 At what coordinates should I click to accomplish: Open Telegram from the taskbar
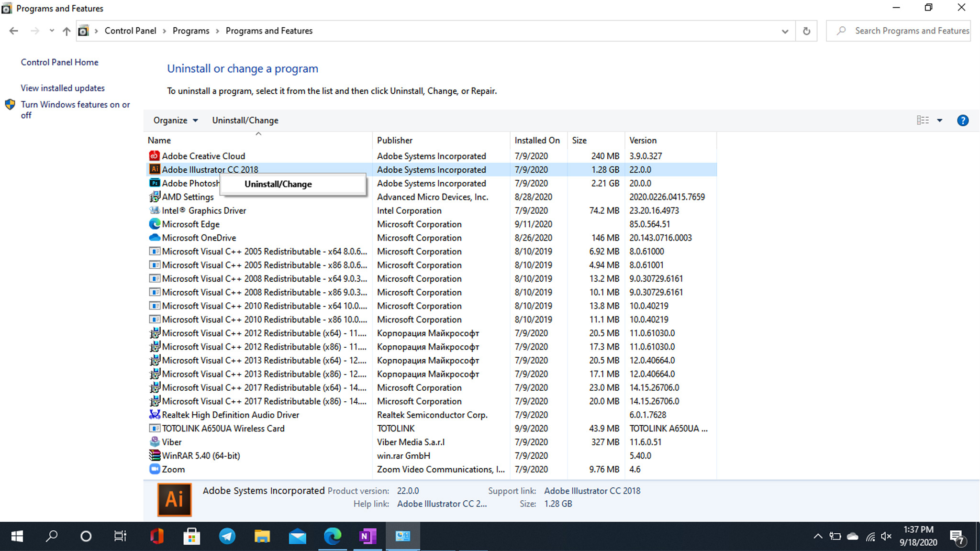click(227, 536)
